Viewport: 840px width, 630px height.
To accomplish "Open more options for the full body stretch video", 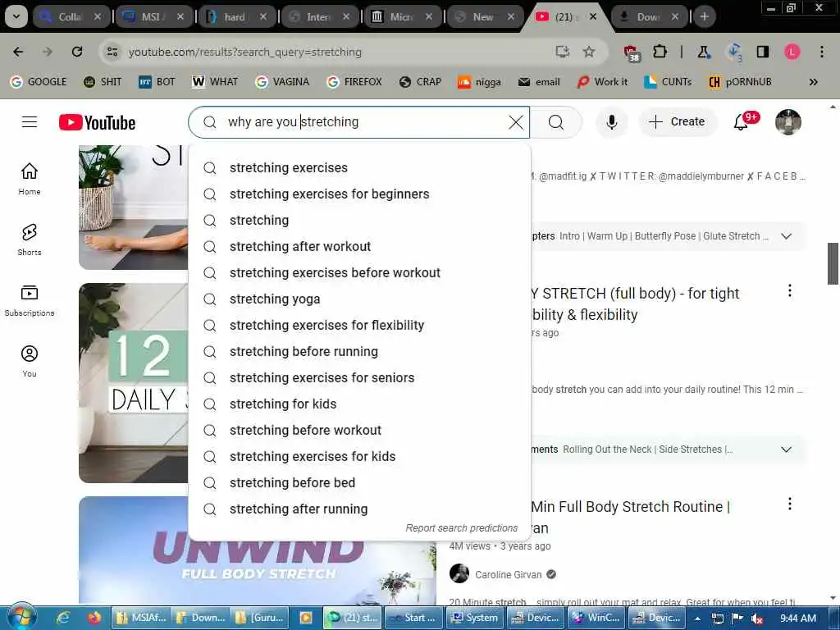I will (x=790, y=290).
